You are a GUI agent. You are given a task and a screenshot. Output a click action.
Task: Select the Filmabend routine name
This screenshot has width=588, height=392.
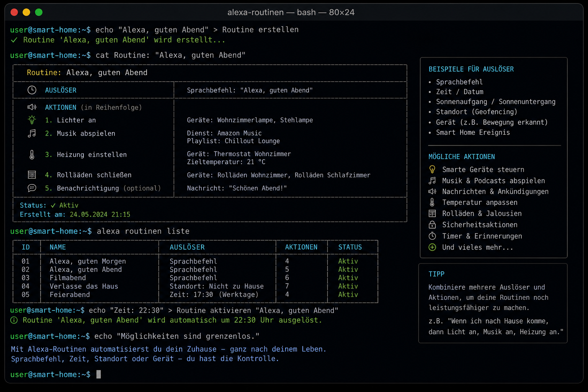(x=68, y=278)
